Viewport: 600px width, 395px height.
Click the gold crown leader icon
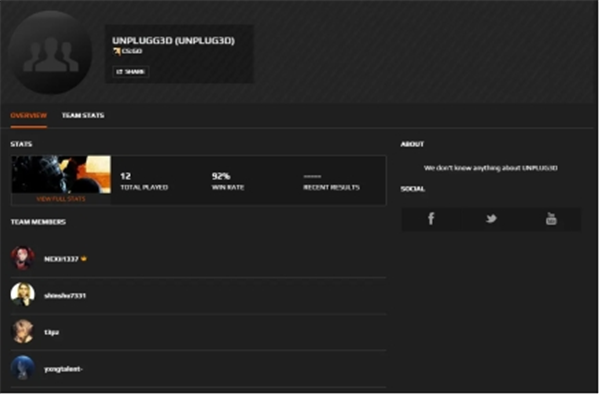84,259
